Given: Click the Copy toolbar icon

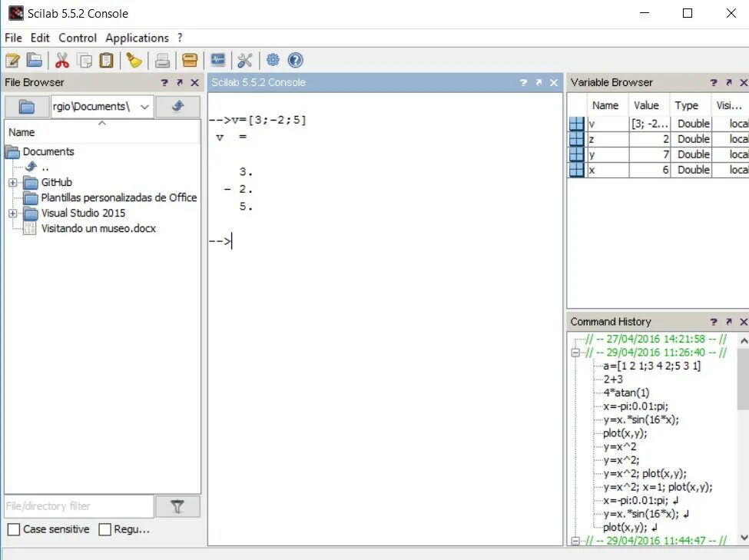Looking at the screenshot, I should [85, 60].
